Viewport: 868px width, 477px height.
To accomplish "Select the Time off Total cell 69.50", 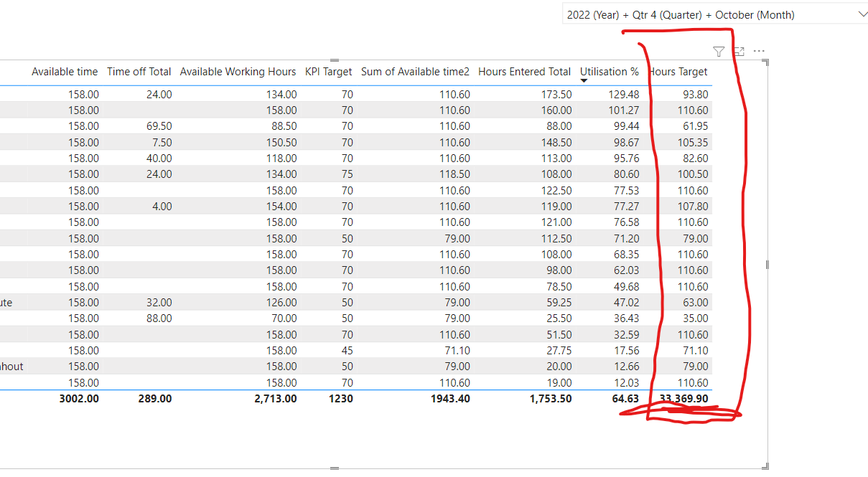I will (158, 126).
